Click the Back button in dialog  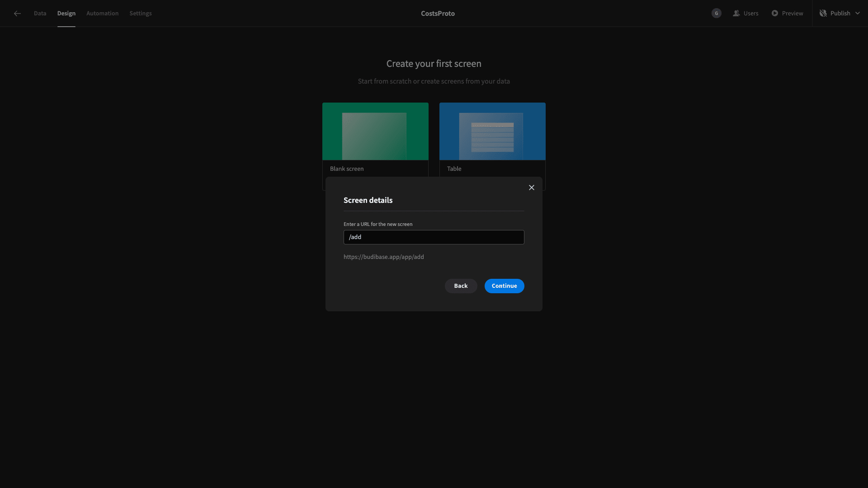(x=461, y=286)
